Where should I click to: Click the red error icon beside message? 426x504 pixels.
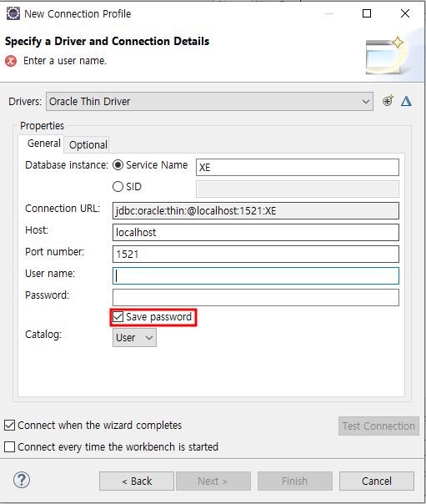(11, 61)
